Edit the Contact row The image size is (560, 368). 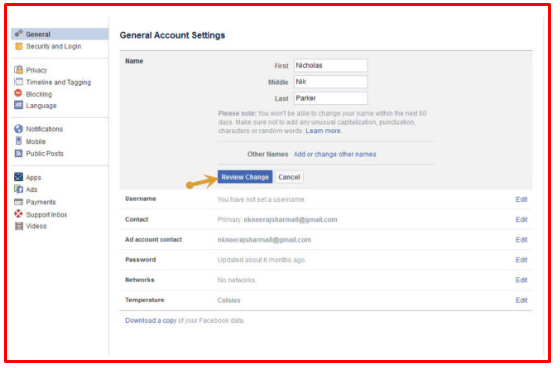(521, 219)
